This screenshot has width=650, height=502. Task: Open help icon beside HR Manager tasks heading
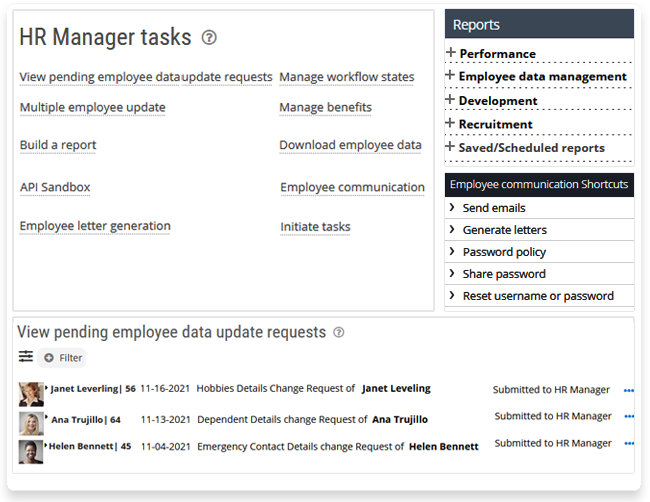(x=209, y=38)
